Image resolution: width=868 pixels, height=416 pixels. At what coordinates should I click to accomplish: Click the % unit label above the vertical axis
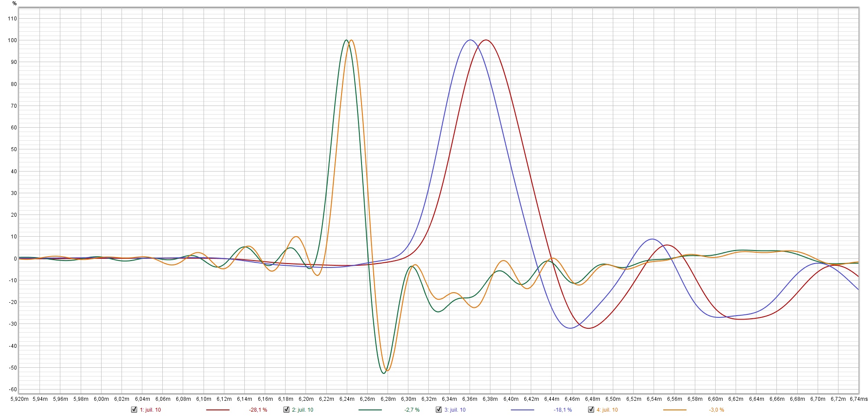(14, 3)
